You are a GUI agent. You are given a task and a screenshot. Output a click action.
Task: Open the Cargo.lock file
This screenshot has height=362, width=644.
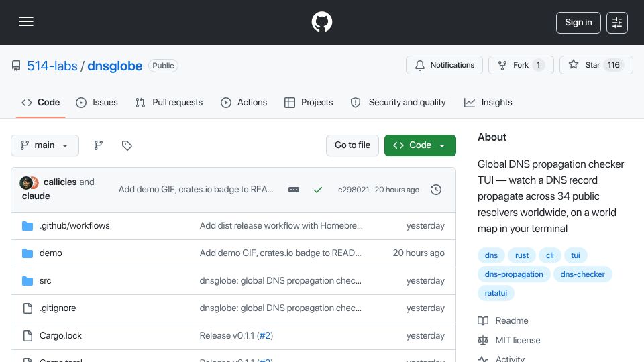60,336
